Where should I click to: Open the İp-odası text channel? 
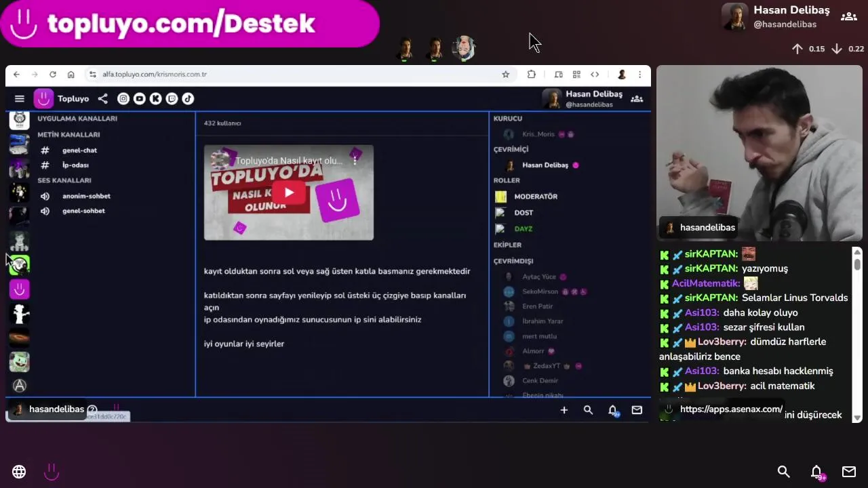75,165
